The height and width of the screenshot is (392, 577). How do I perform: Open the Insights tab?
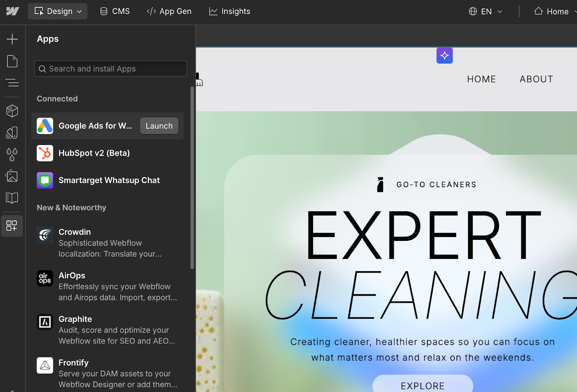229,12
